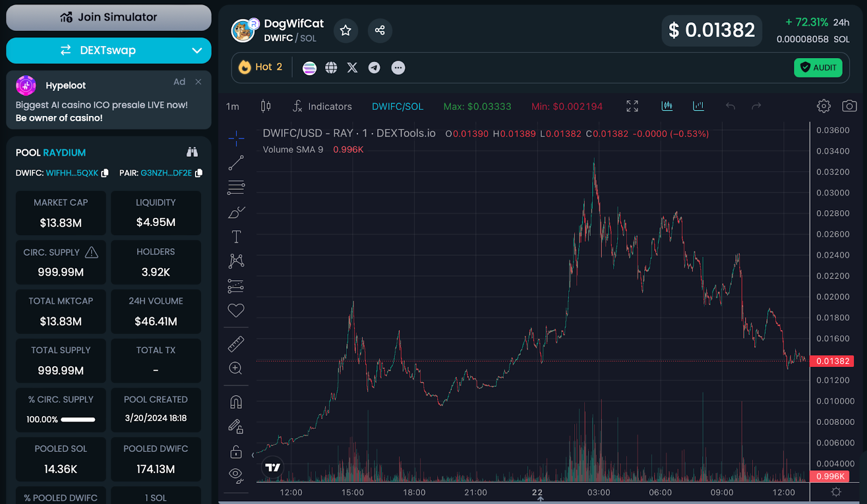
Task: Click the G3NZH...DF2E pair address link
Action: [x=166, y=173]
